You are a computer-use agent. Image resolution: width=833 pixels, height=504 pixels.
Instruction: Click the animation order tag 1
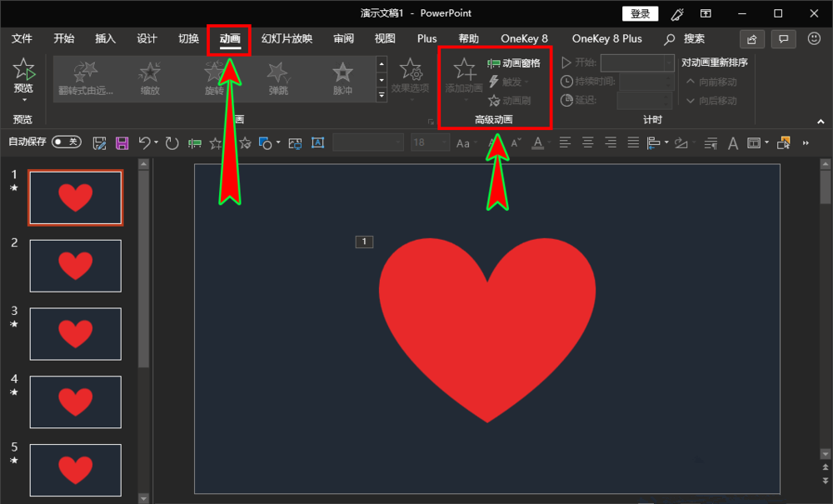tap(365, 242)
